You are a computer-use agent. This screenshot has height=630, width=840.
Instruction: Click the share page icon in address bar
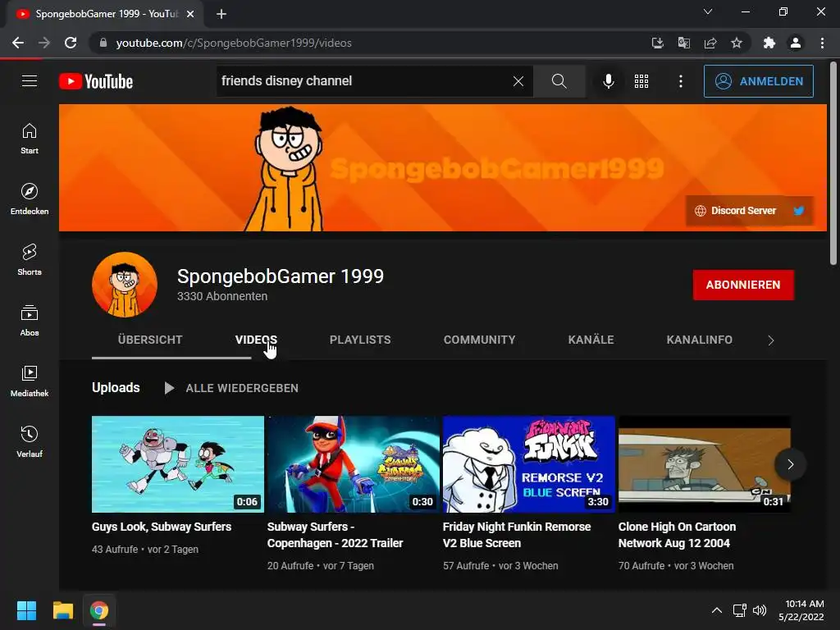coord(710,43)
